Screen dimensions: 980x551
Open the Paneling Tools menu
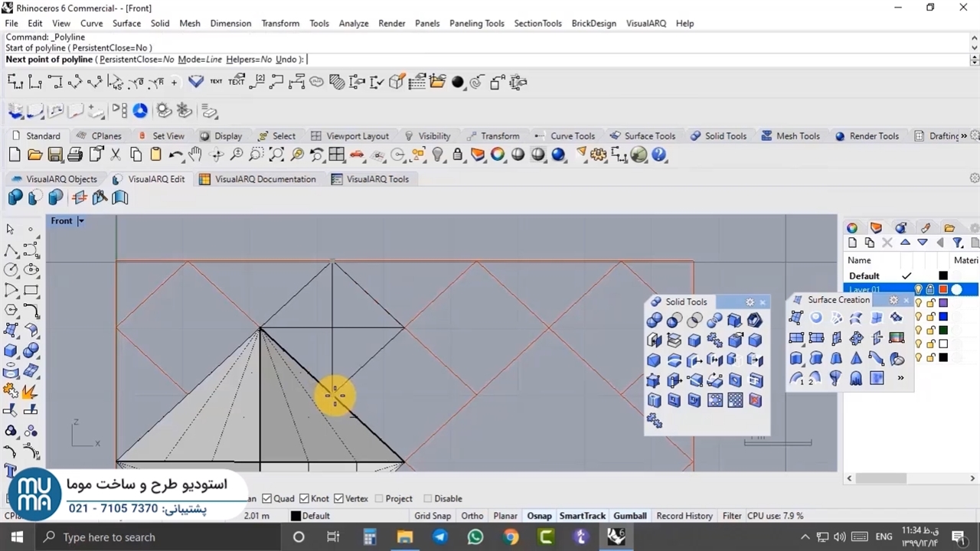(476, 23)
